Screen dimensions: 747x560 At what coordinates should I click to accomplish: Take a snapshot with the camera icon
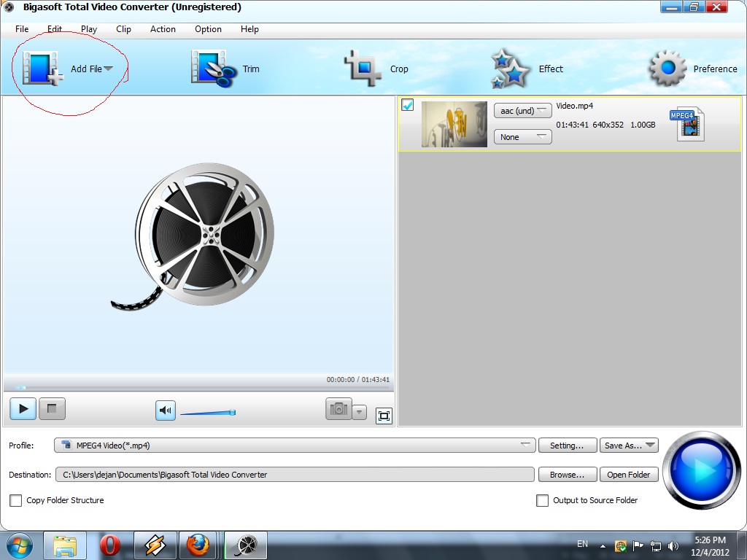(x=338, y=408)
